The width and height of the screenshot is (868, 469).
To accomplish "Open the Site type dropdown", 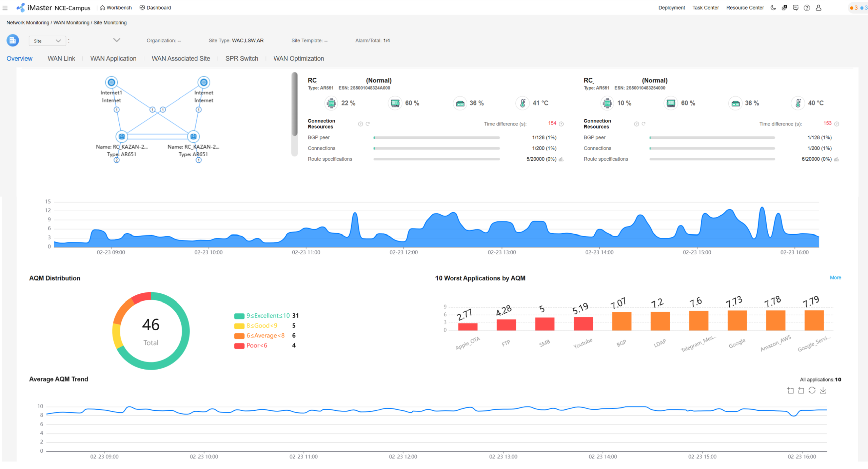I will 47,41.
